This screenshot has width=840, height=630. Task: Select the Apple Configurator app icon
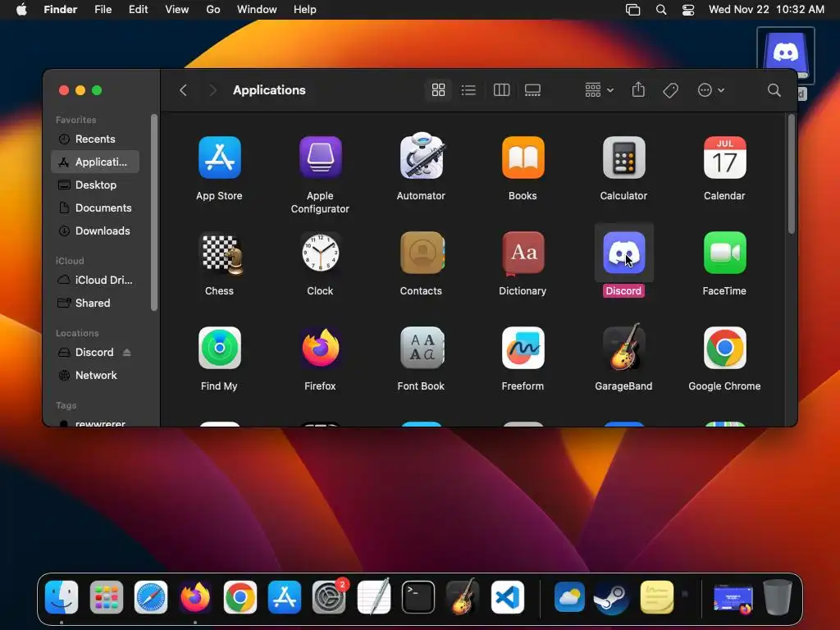click(321, 157)
